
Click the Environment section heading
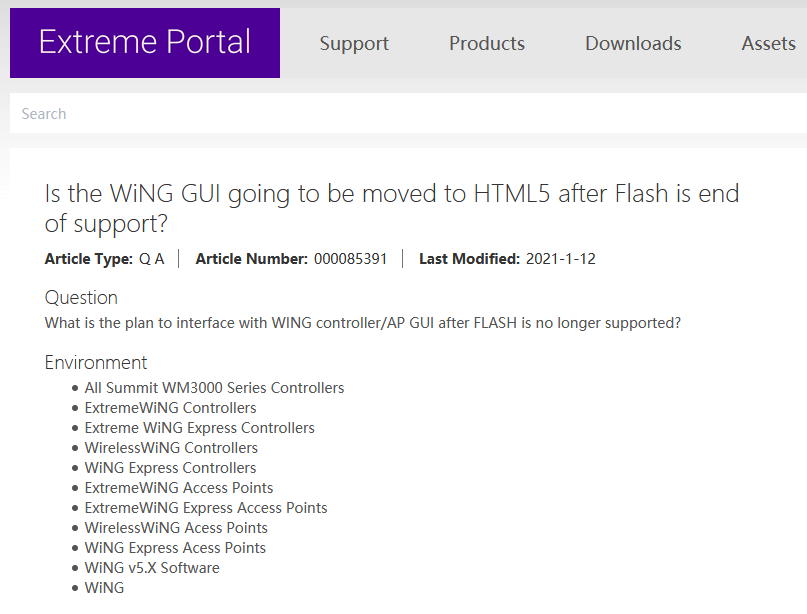coord(96,362)
